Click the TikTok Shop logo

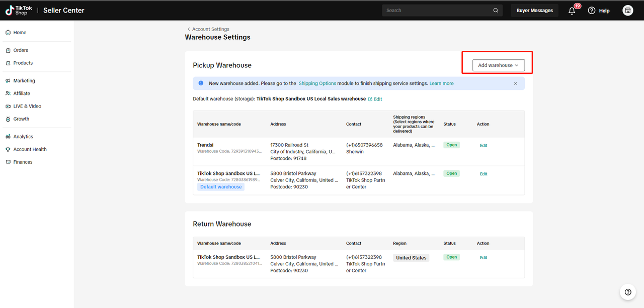19,10
